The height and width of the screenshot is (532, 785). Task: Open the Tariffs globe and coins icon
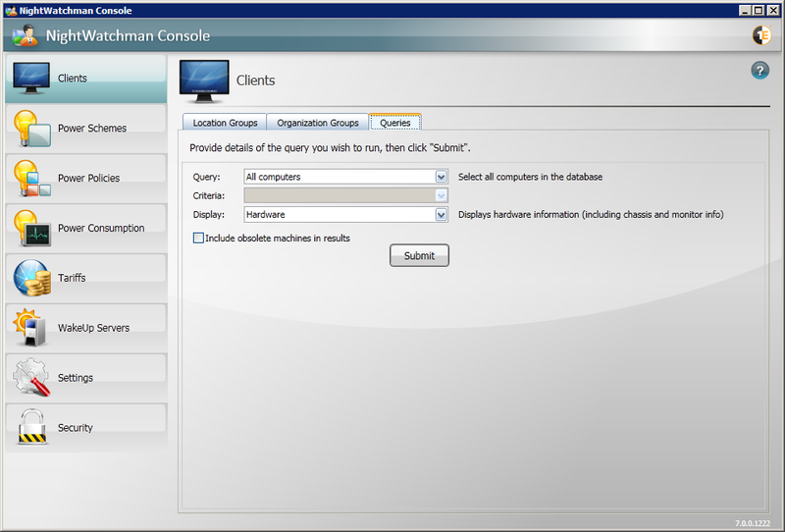31,279
